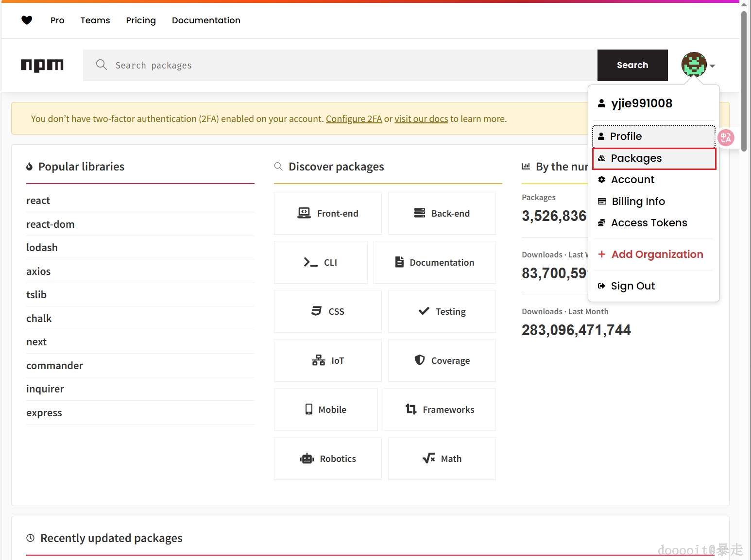Open the Math packages category
The height and width of the screenshot is (560, 751).
(x=442, y=458)
